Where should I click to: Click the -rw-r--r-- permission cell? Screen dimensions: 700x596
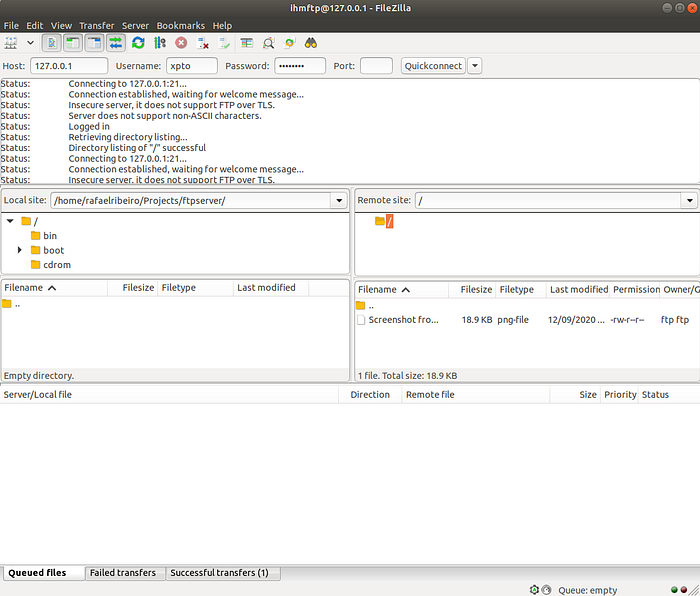627,320
